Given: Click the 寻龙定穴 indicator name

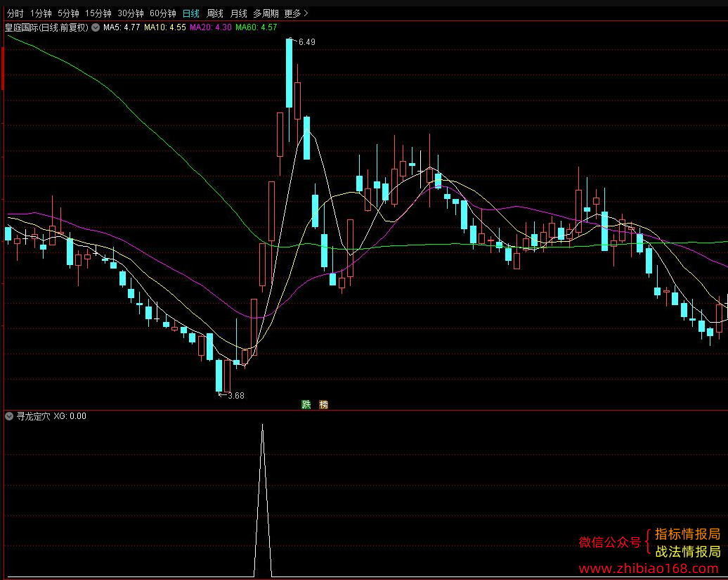Looking at the screenshot, I should point(34,416).
